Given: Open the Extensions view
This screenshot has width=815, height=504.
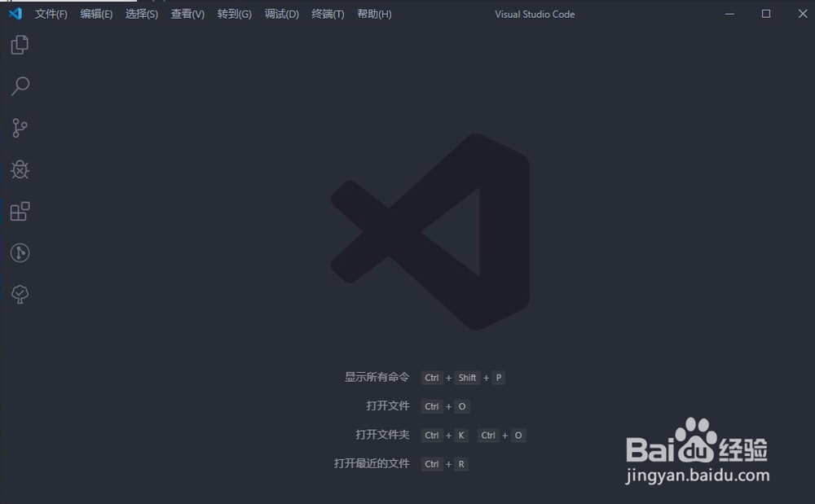Looking at the screenshot, I should (x=20, y=212).
